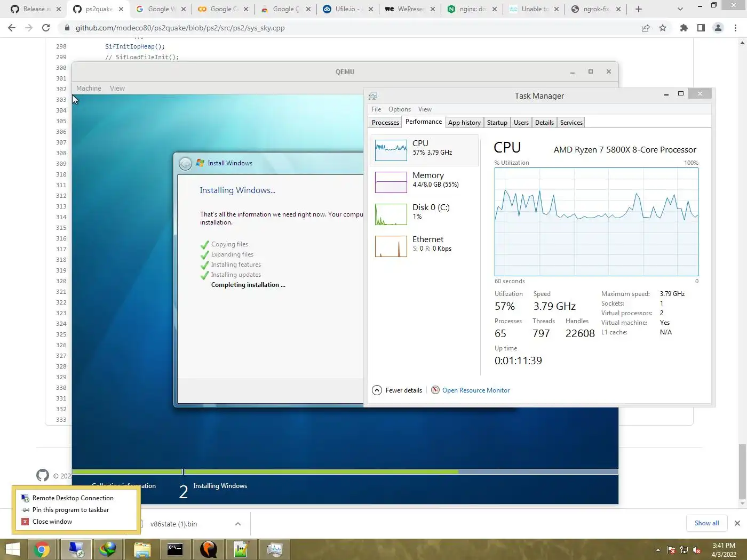This screenshot has width=747, height=560.
Task: Open a new Chrome tab
Action: click(639, 9)
